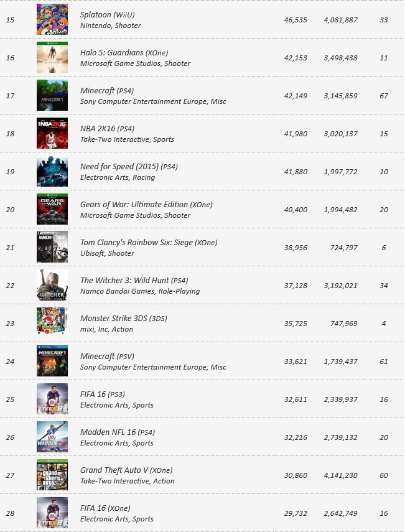Open the Madden NFL 16 (PS4) link
This screenshot has width=405, height=532.
tap(118, 432)
